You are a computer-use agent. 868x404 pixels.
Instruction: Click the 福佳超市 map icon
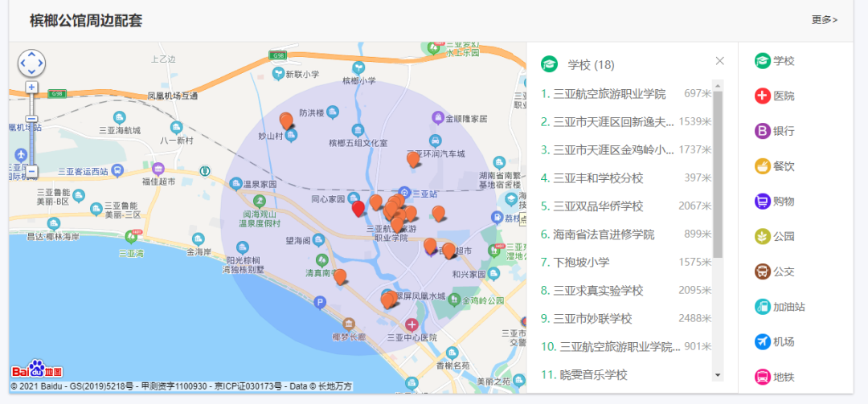[158, 168]
